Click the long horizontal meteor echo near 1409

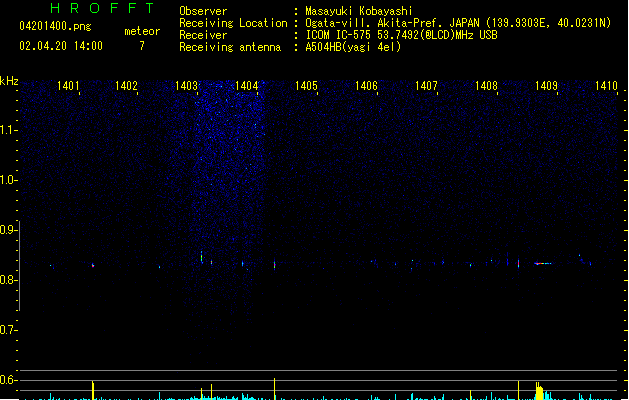tap(543, 264)
